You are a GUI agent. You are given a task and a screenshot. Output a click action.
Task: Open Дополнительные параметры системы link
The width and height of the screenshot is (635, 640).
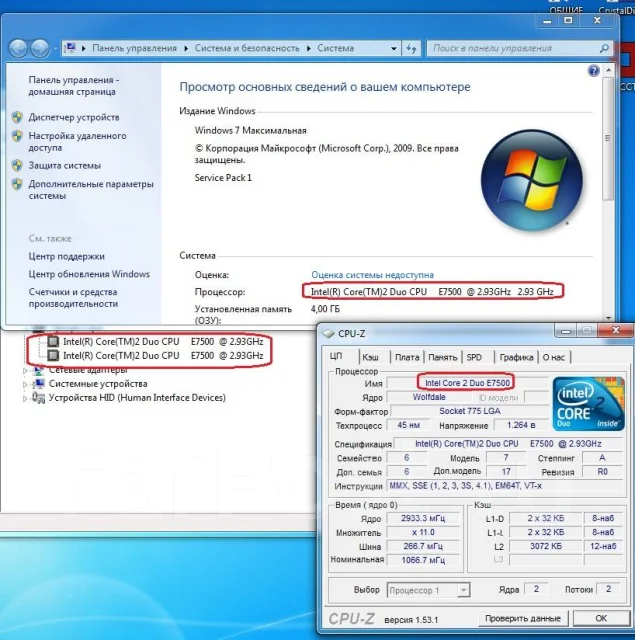click(x=91, y=190)
